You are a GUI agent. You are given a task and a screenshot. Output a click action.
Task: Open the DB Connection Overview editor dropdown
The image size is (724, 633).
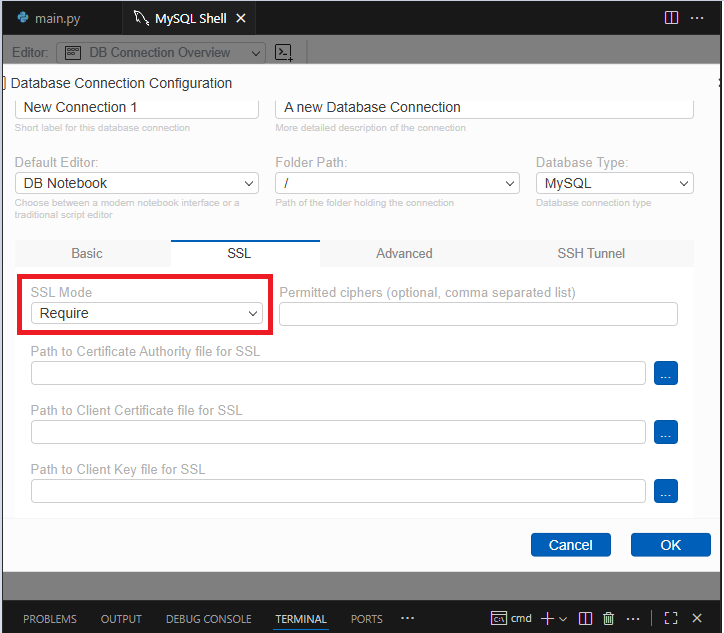161,53
